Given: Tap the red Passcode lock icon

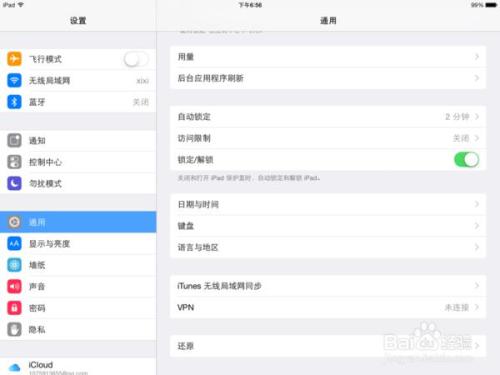Looking at the screenshot, I should 14,308.
